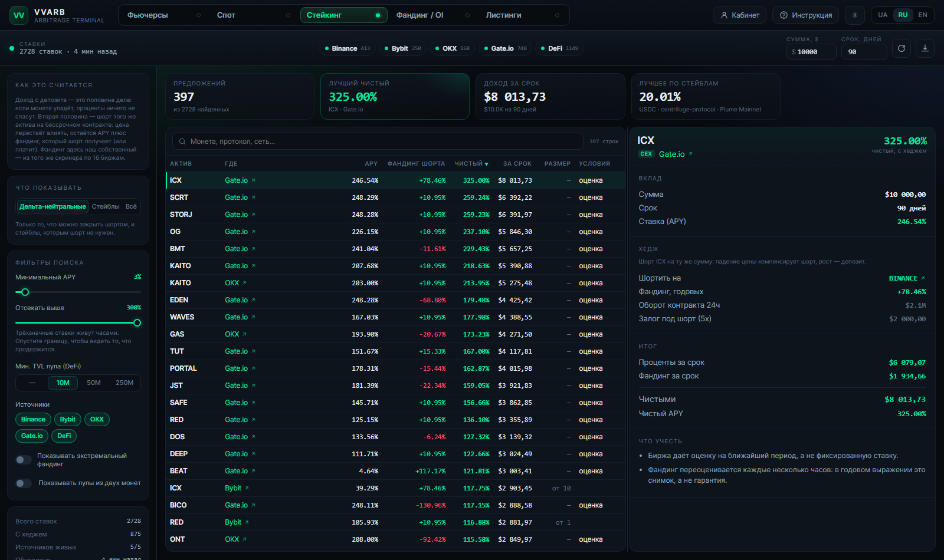Select Дельта-нейтральные display mode

(x=53, y=206)
